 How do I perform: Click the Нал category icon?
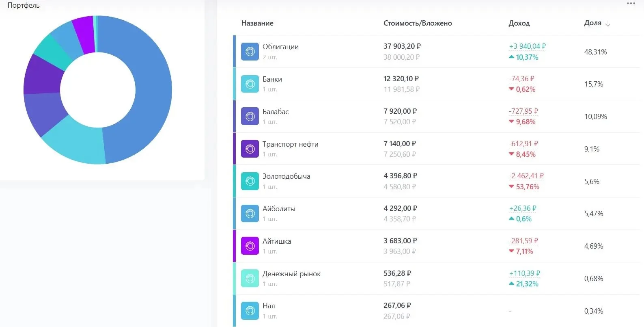click(x=250, y=311)
